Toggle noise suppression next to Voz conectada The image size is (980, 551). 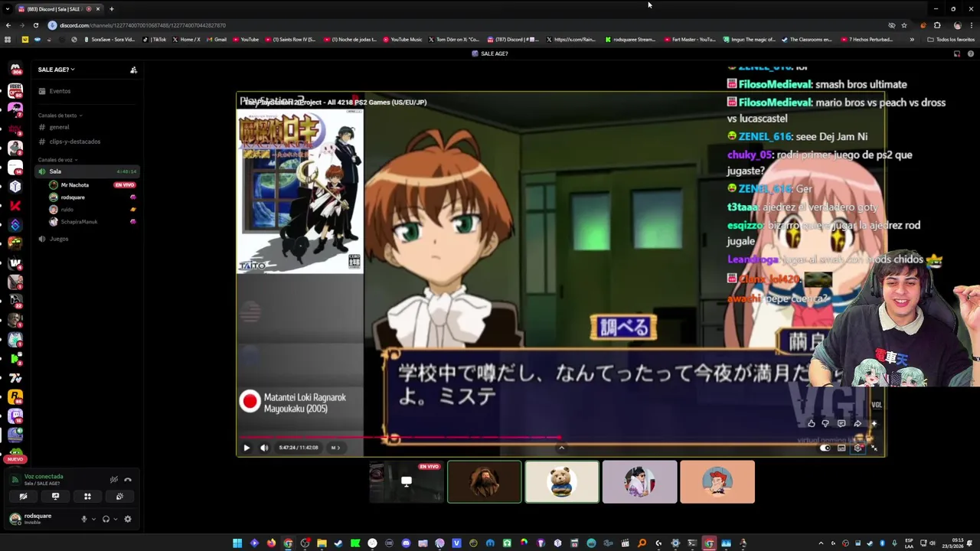[113, 480]
